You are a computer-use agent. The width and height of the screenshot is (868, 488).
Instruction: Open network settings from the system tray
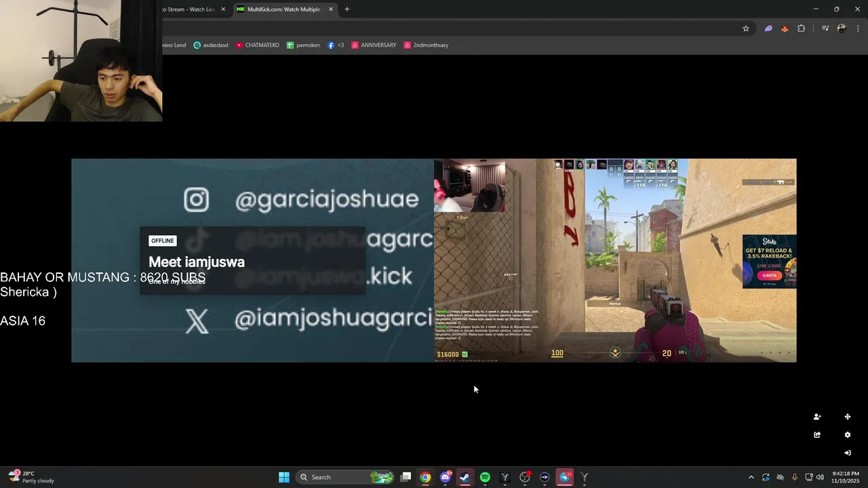pyautogui.click(x=809, y=477)
